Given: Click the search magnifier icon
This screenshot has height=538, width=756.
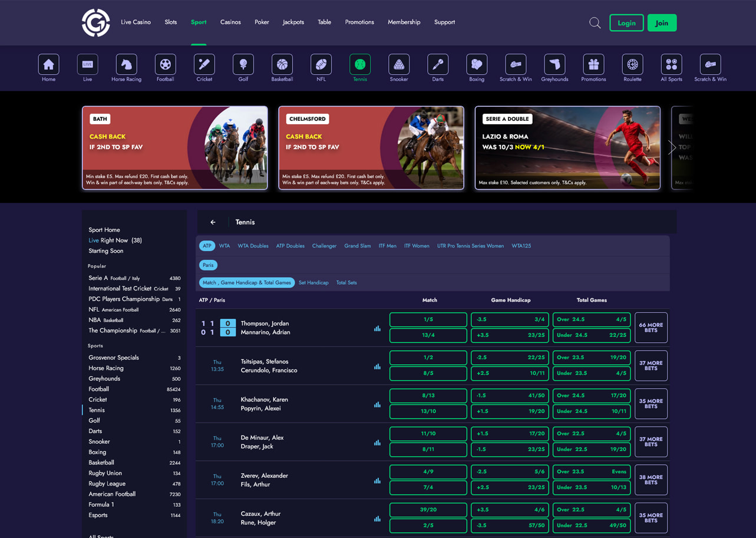Looking at the screenshot, I should (x=595, y=23).
